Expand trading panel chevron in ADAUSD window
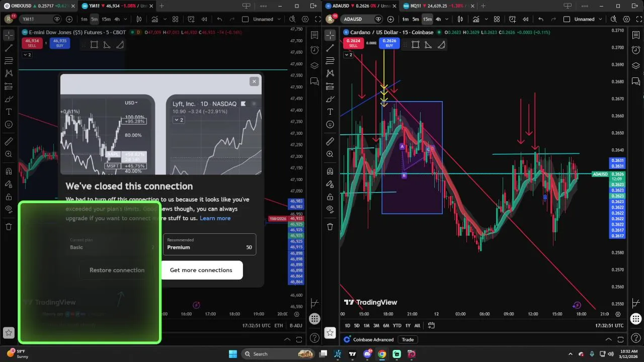The image size is (644, 362). click(608, 339)
